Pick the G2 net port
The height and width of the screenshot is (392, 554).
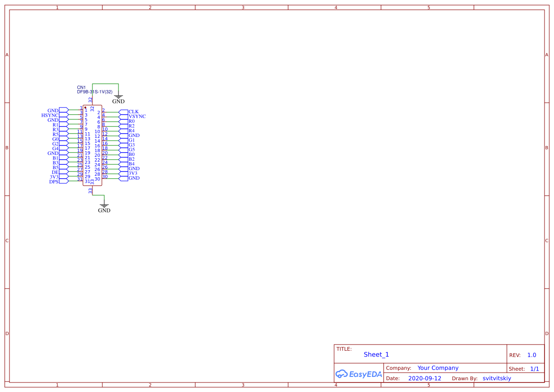pos(60,144)
